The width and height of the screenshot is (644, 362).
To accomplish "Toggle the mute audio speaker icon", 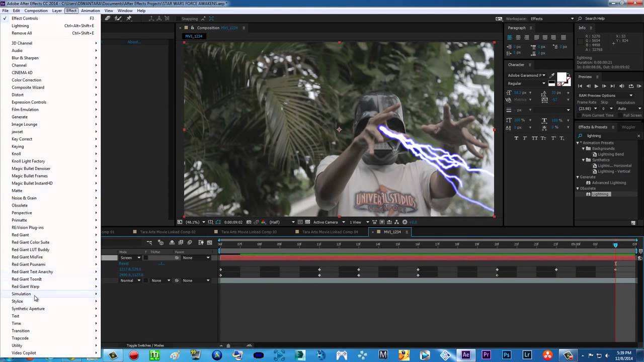I will 621,86.
